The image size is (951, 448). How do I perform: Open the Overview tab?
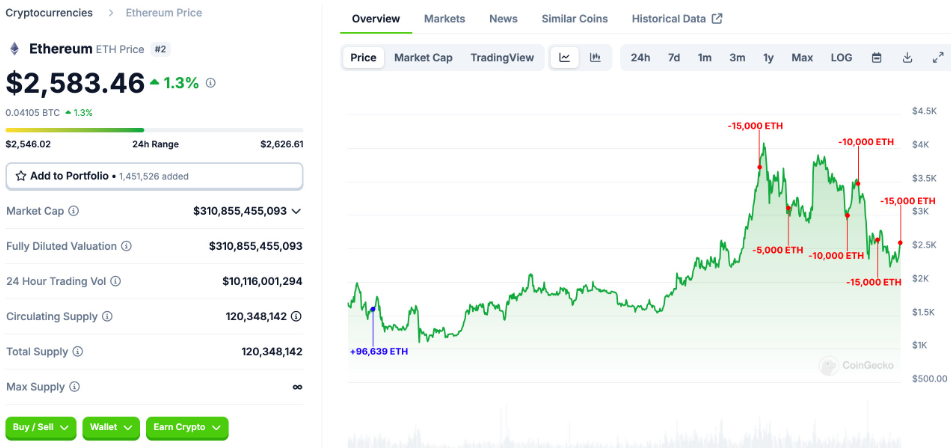coord(376,19)
